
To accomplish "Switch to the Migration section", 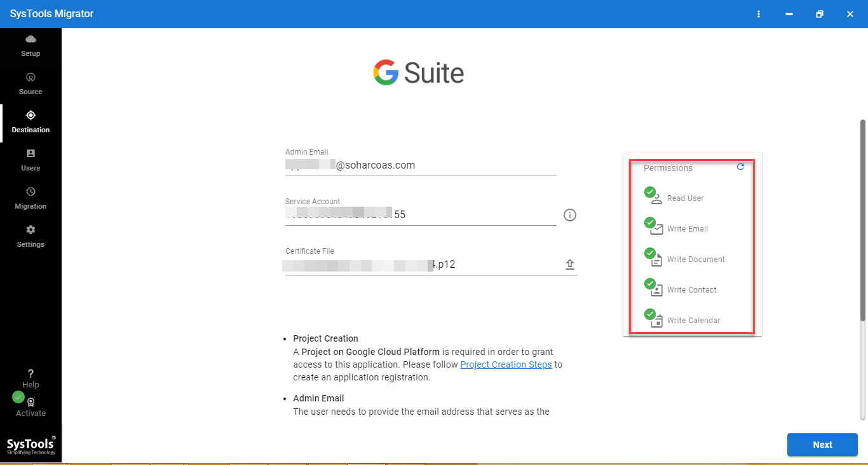I will pos(31,198).
